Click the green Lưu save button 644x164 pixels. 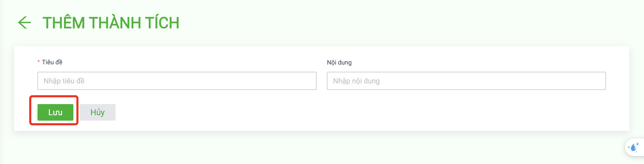click(55, 112)
